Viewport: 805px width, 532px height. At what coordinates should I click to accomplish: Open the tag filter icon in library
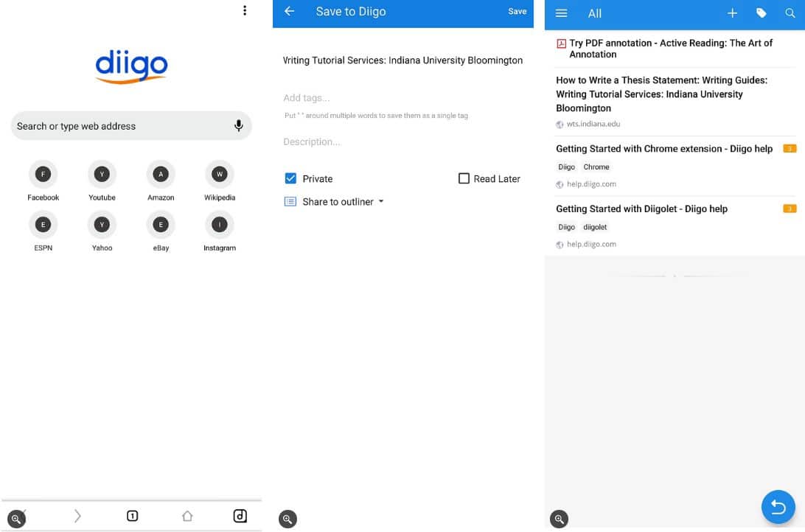tap(761, 13)
